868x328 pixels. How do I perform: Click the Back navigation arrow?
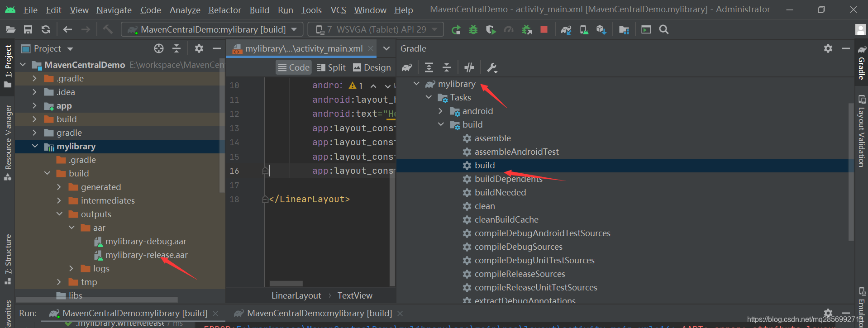coord(67,30)
